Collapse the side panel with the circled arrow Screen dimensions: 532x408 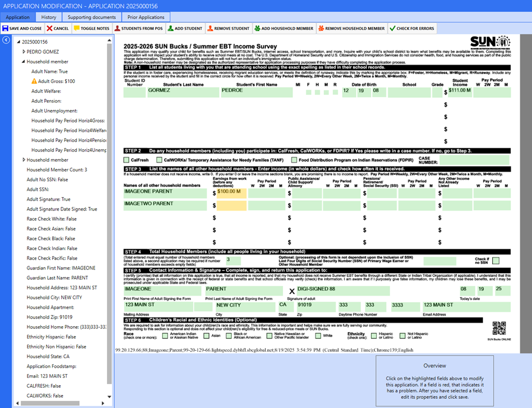click(x=6, y=40)
